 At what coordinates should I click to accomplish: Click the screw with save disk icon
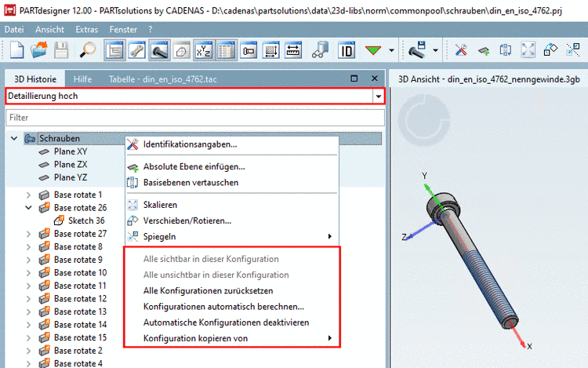click(x=417, y=50)
